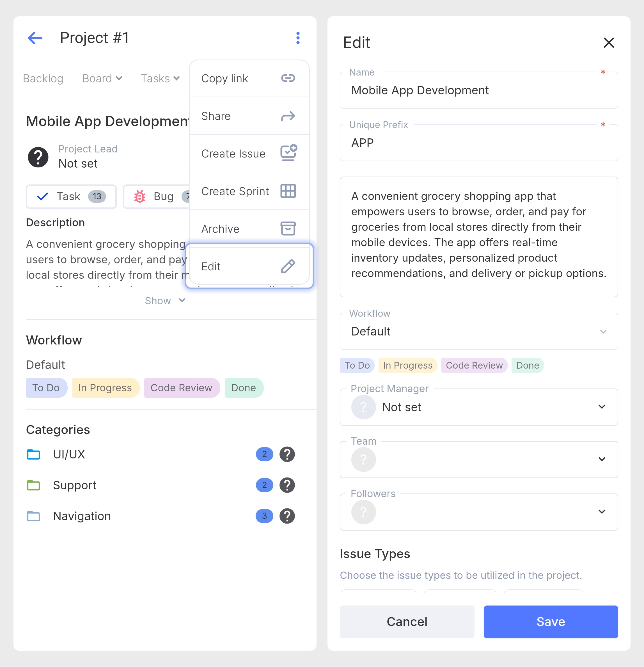This screenshot has height=667, width=644.
Task: Switch to the Backlog tab
Action: click(43, 79)
